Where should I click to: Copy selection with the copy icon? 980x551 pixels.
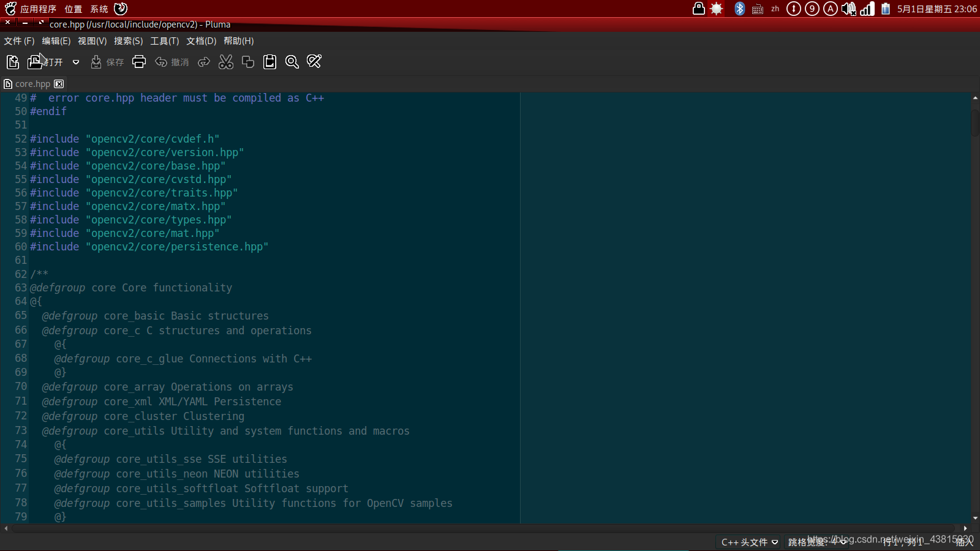[248, 62]
